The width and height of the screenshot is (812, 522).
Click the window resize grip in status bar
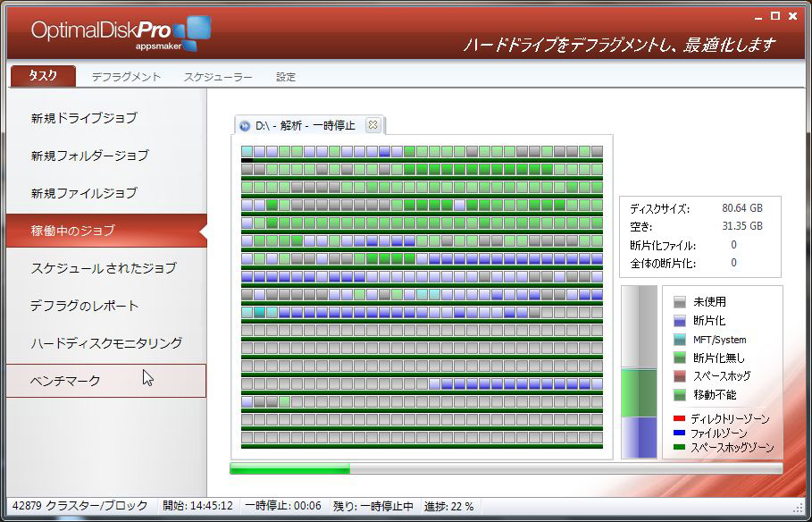tap(798, 507)
